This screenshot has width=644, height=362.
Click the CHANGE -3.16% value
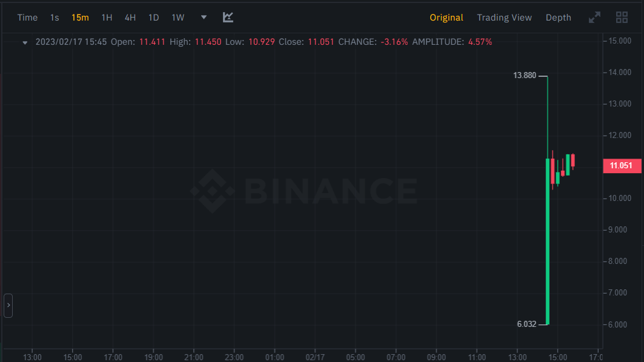[x=394, y=42]
